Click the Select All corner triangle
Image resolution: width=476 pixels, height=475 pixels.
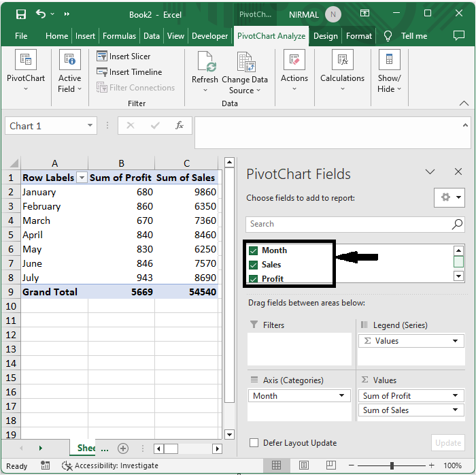tap(14, 163)
